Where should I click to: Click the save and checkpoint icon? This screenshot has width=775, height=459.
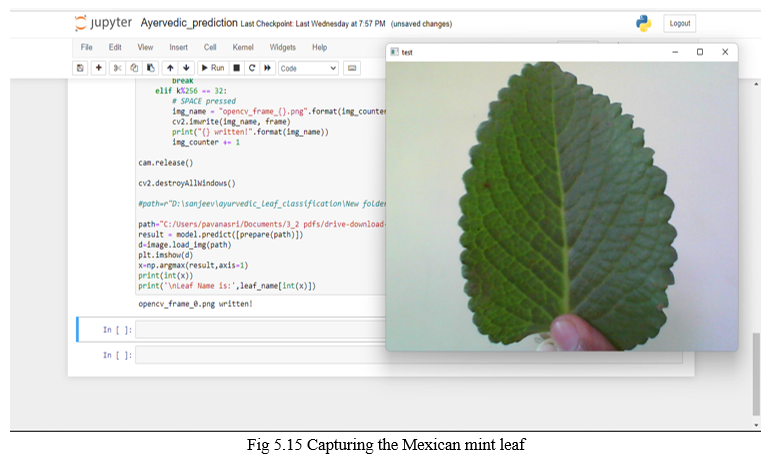80,68
